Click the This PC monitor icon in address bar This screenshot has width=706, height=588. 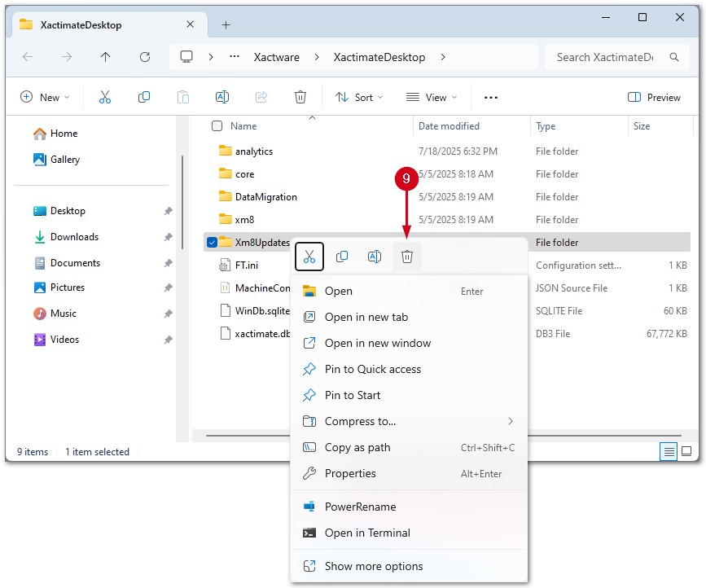coord(186,57)
